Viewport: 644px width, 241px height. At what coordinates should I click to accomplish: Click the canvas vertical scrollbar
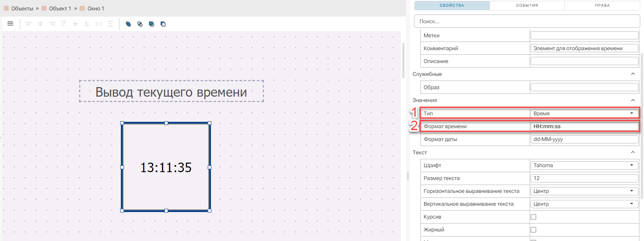coord(403,60)
